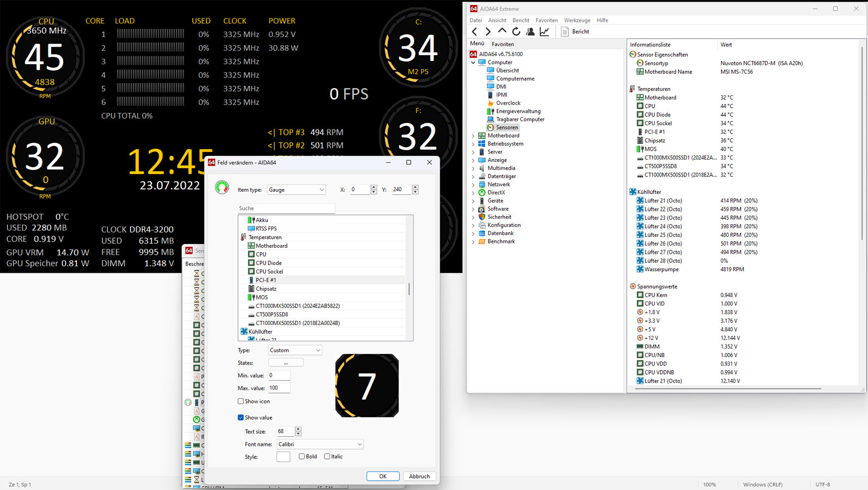This screenshot has height=490, width=868.
Task: Open the Ansicht menu
Action: 497,20
